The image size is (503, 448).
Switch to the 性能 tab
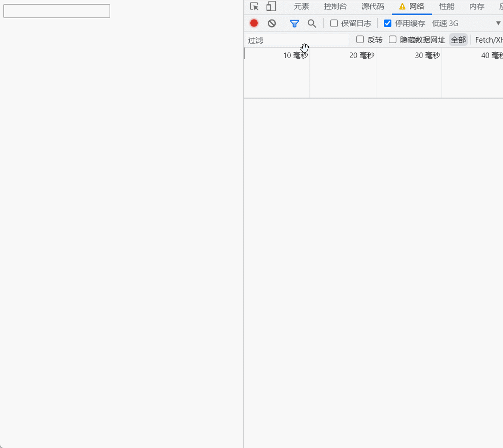pos(446,7)
